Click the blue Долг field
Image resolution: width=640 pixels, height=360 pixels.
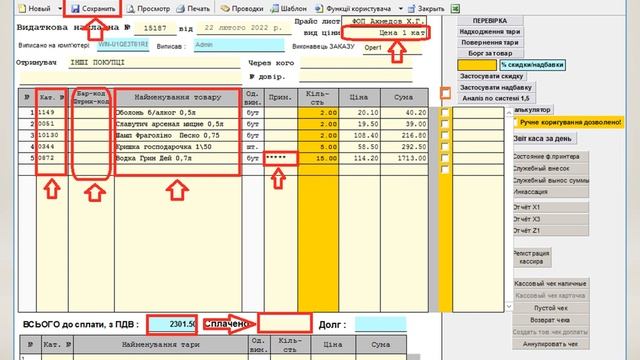pyautogui.click(x=380, y=324)
